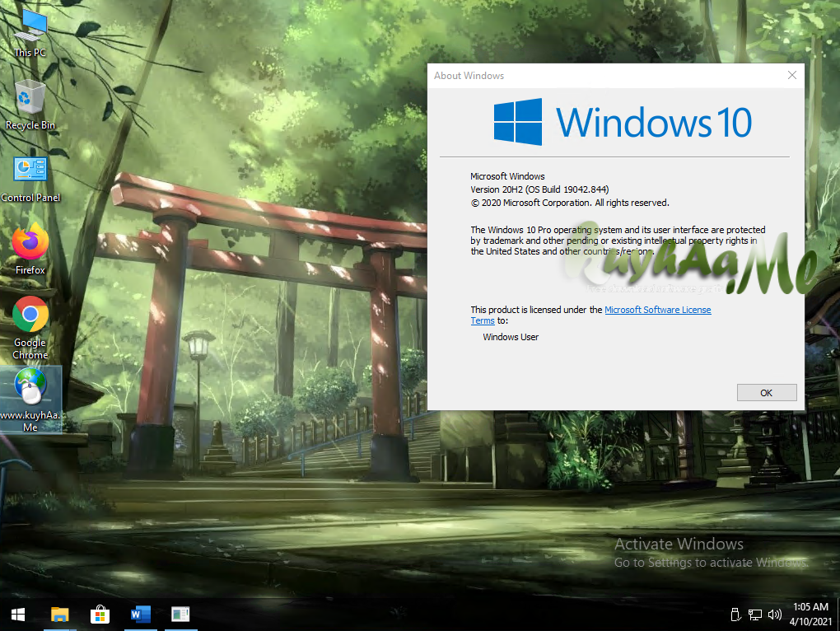Click the Show desktop sliver on taskbar
Image resolution: width=840 pixels, height=631 pixels.
coord(838,615)
